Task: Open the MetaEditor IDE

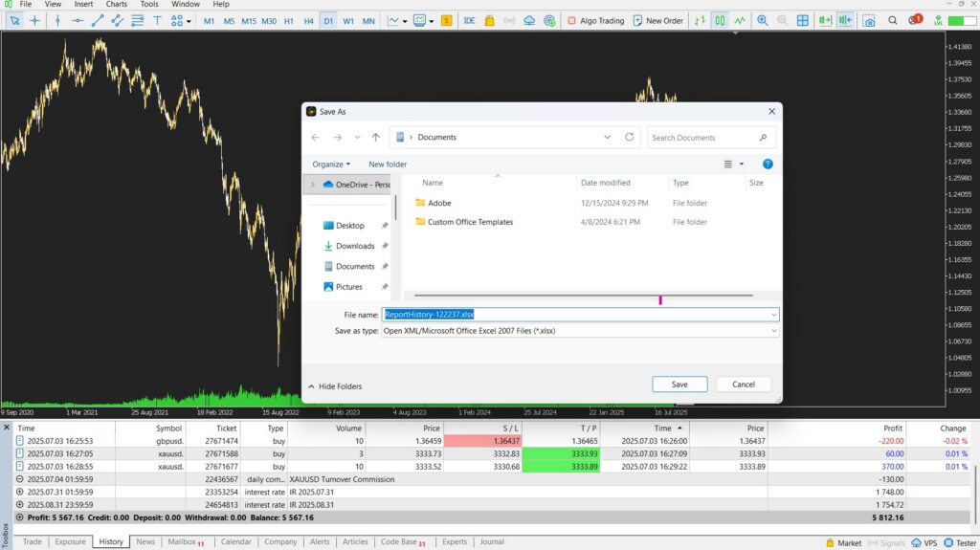Action: [x=469, y=21]
